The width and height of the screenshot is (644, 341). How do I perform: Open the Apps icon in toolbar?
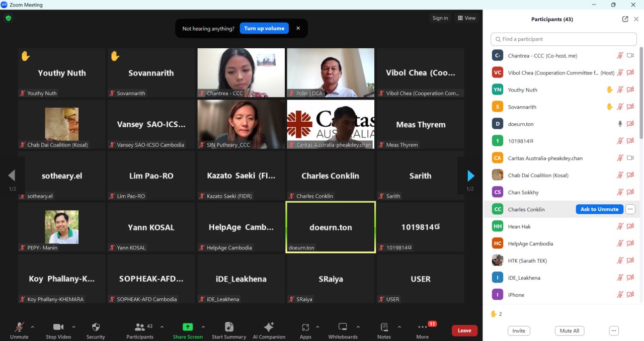tap(305, 327)
